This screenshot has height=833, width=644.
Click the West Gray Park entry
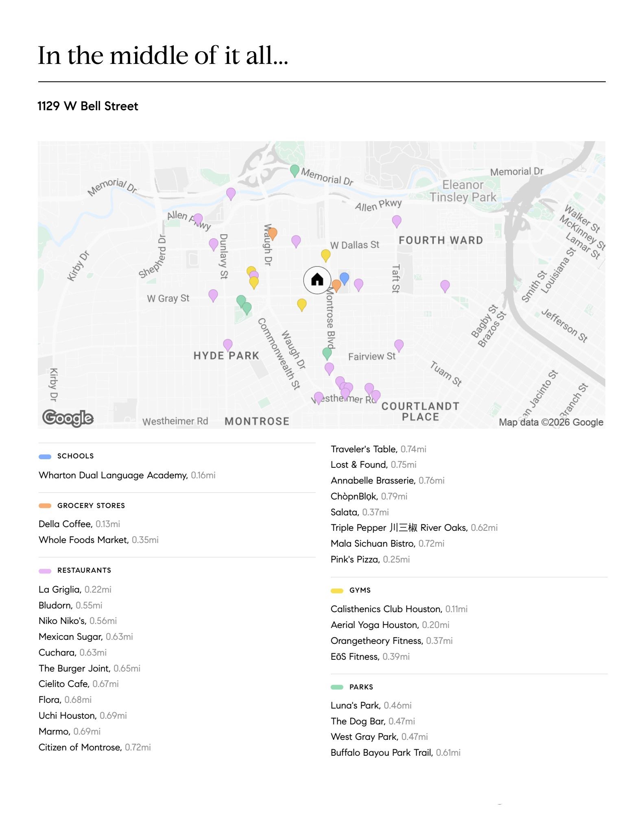[379, 737]
